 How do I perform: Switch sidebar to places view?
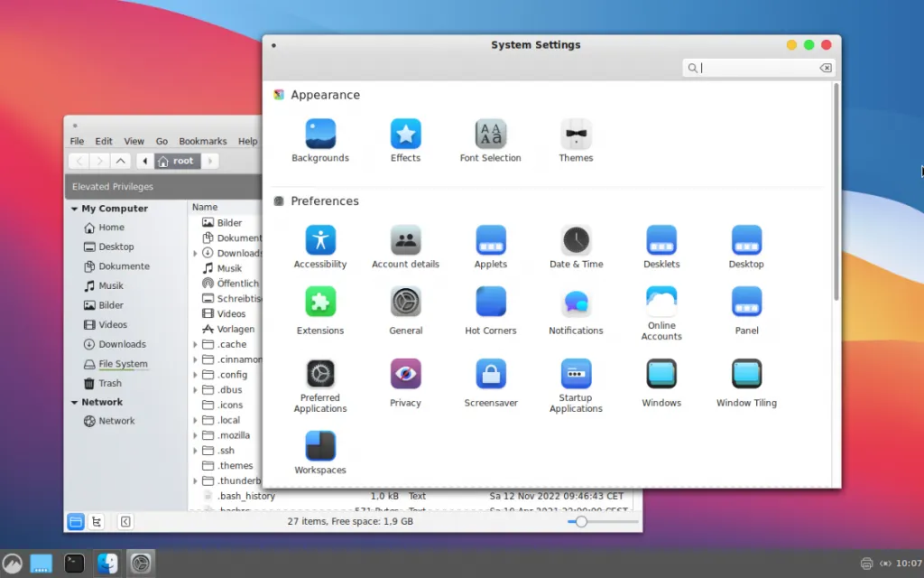point(76,521)
